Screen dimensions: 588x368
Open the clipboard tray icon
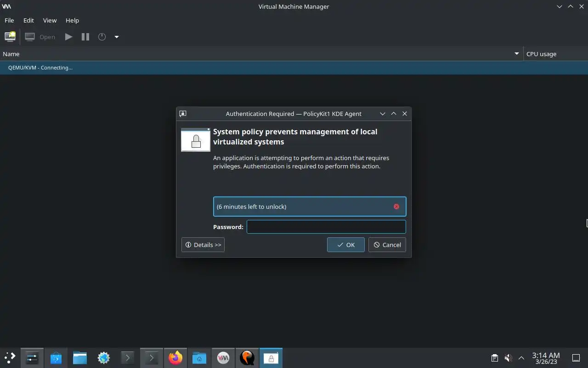(x=495, y=358)
